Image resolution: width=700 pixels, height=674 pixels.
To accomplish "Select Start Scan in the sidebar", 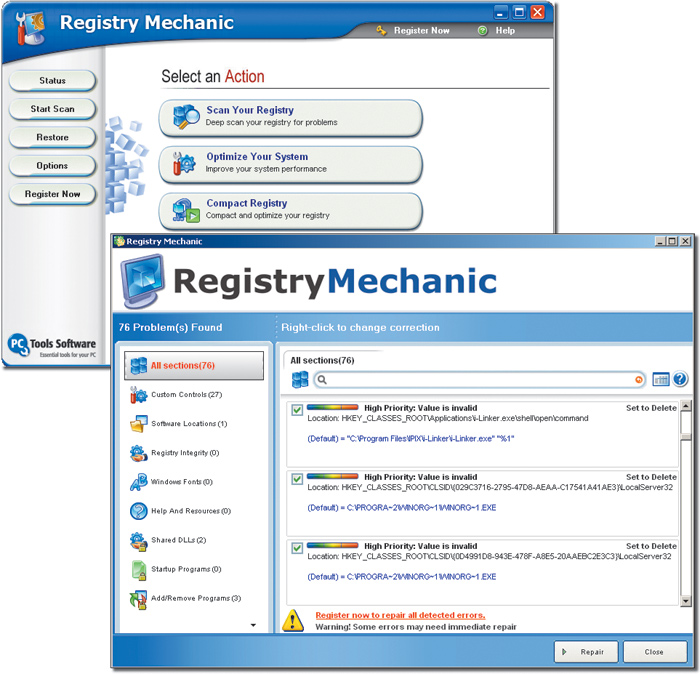I will point(52,109).
